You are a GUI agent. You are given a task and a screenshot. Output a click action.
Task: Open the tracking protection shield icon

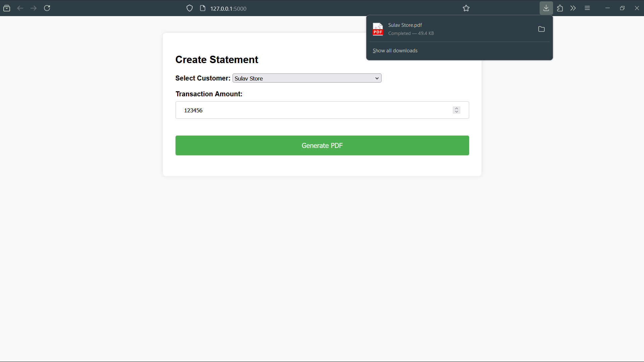(x=190, y=8)
